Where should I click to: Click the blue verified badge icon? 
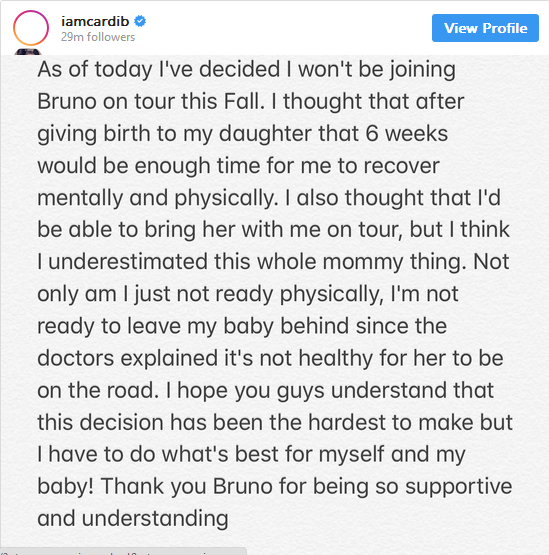140,21
